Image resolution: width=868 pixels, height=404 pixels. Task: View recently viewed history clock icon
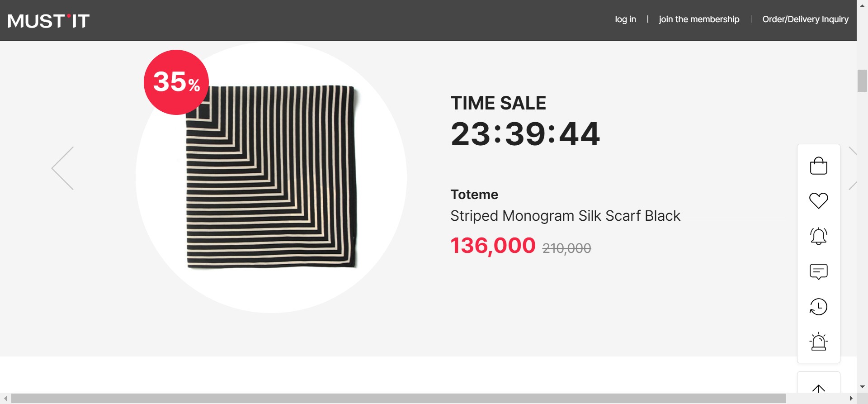pos(818,307)
